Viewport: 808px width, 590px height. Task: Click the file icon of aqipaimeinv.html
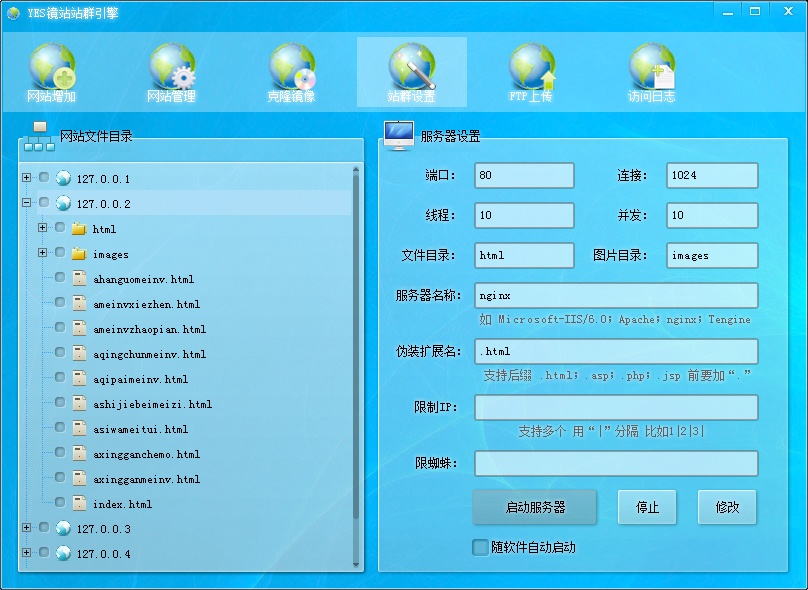[79, 378]
